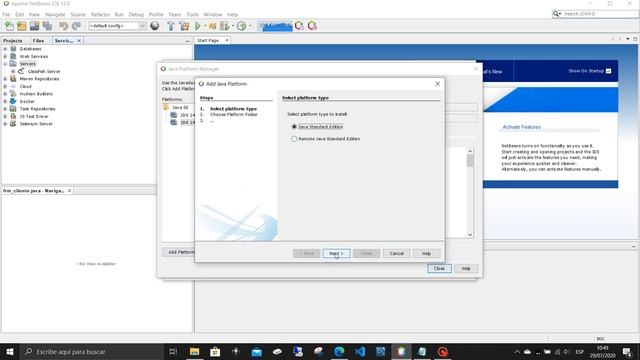
Task: Expand the GlassFish Server node
Action: point(13,71)
